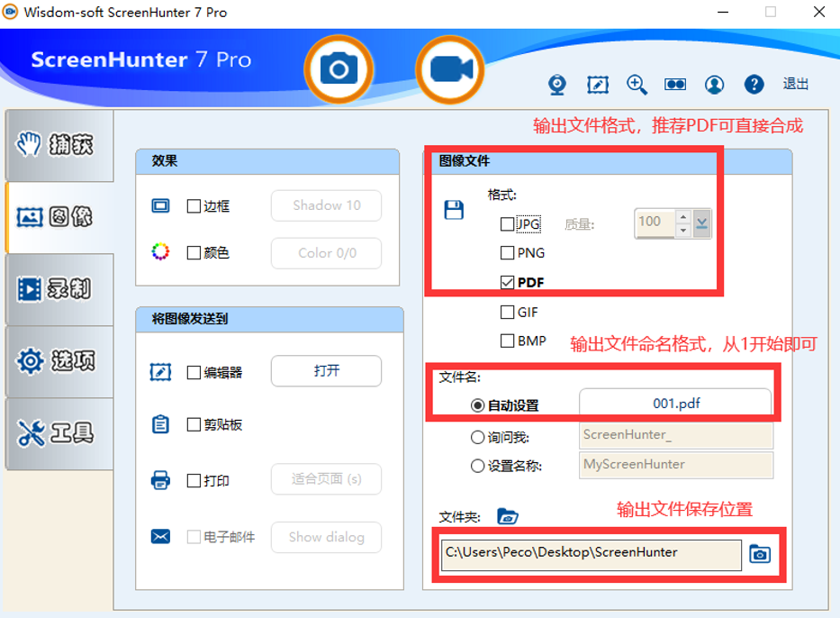840x618 pixels.
Task: Check the BMP format checkbox
Action: tap(507, 341)
